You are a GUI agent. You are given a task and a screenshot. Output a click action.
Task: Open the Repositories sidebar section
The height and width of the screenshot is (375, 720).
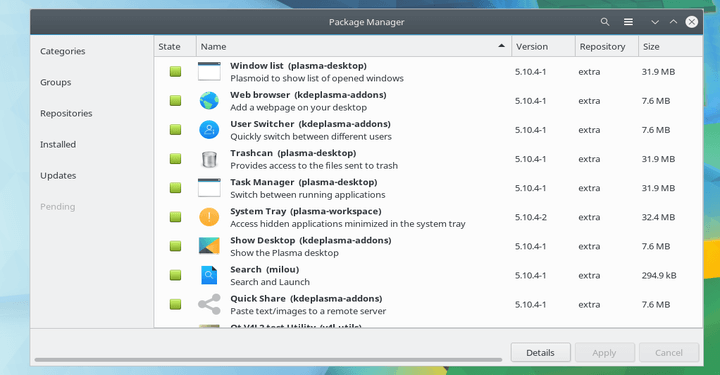click(x=66, y=113)
